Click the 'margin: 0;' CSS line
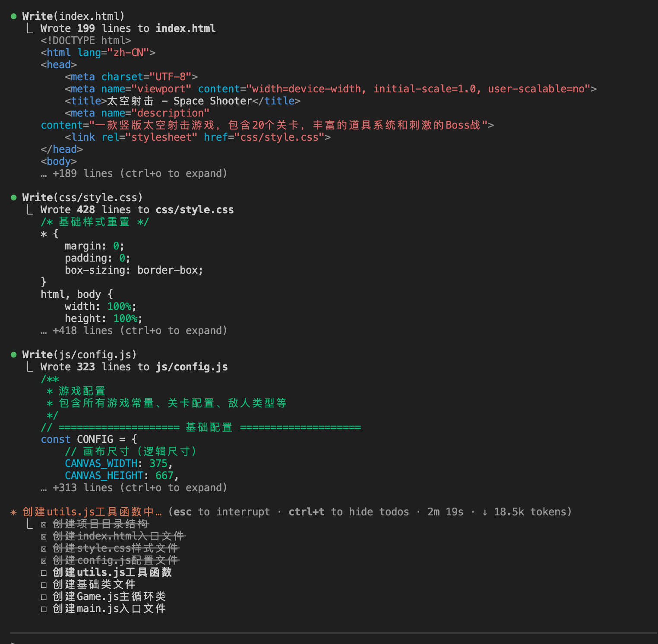The image size is (658, 644). (95, 246)
